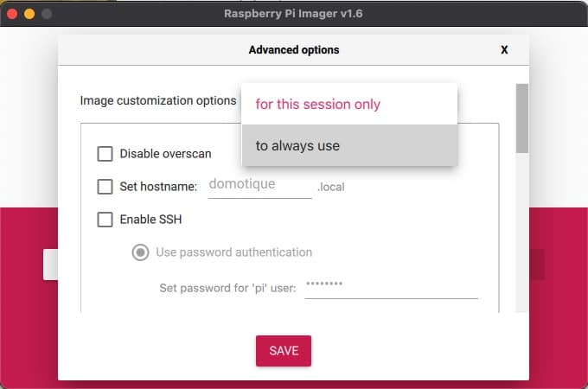Click the Raspberry Pi Imager title bar
The image size is (588, 389).
(x=294, y=14)
